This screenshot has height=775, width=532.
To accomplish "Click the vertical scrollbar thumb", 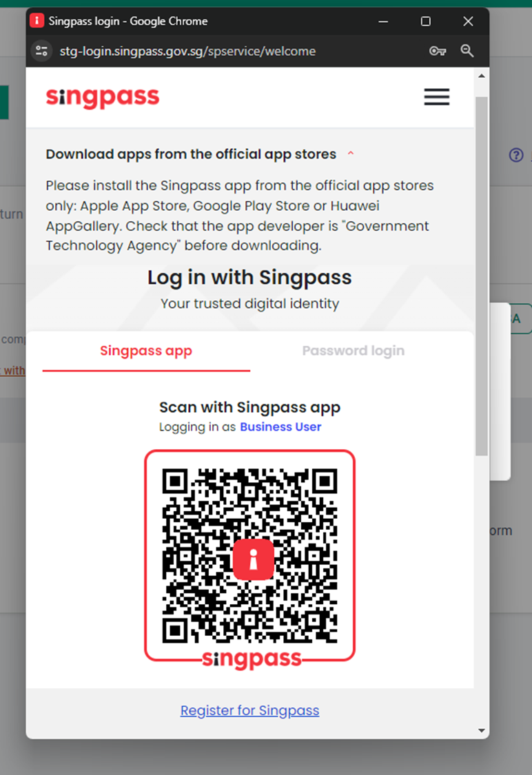I will 481,276.
